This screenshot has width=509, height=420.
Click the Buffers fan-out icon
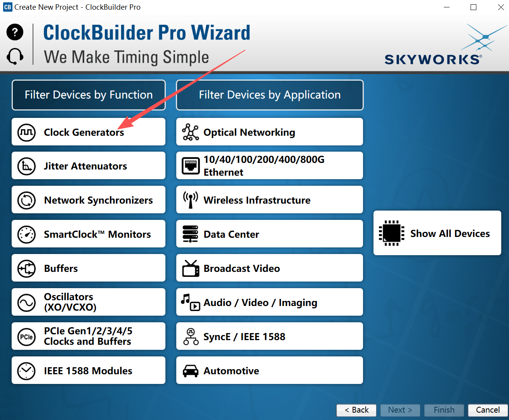click(x=26, y=268)
